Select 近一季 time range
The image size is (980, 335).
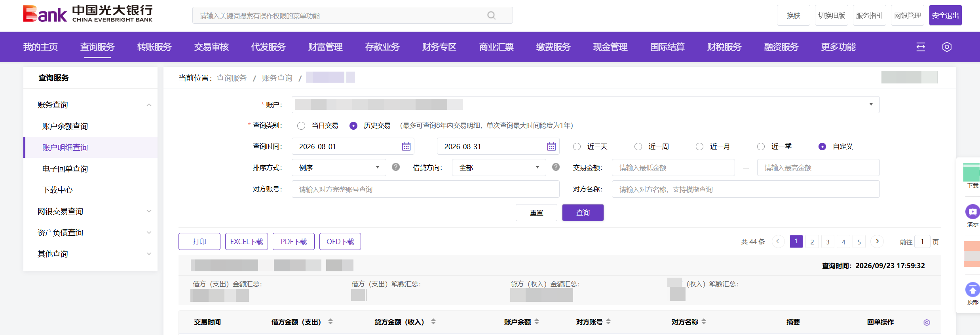pyautogui.click(x=761, y=147)
